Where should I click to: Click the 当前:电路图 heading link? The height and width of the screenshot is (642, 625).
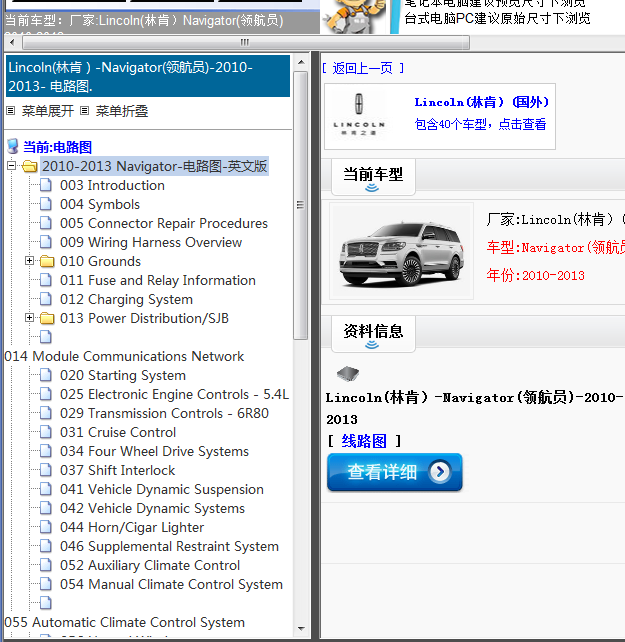pyautogui.click(x=57, y=147)
